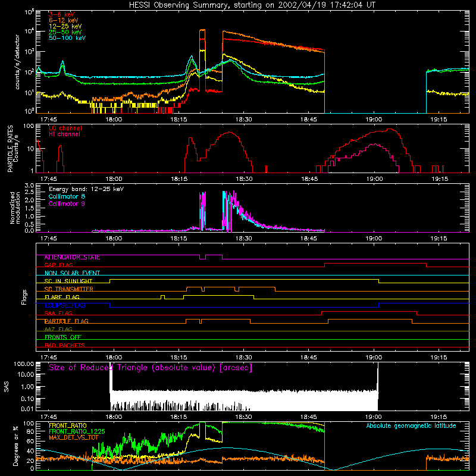
Task: Click the 18:30 tick under the counts plot
Action: click(244, 120)
